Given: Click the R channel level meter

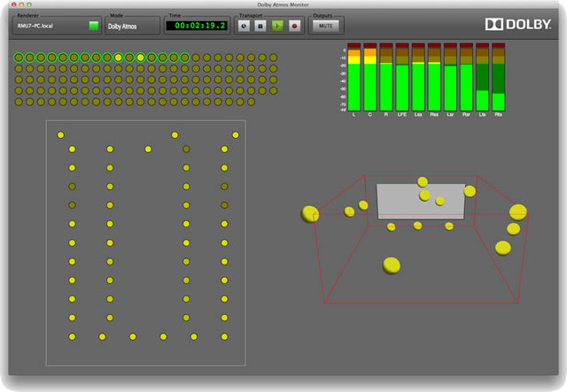Looking at the screenshot, I should click(x=386, y=77).
